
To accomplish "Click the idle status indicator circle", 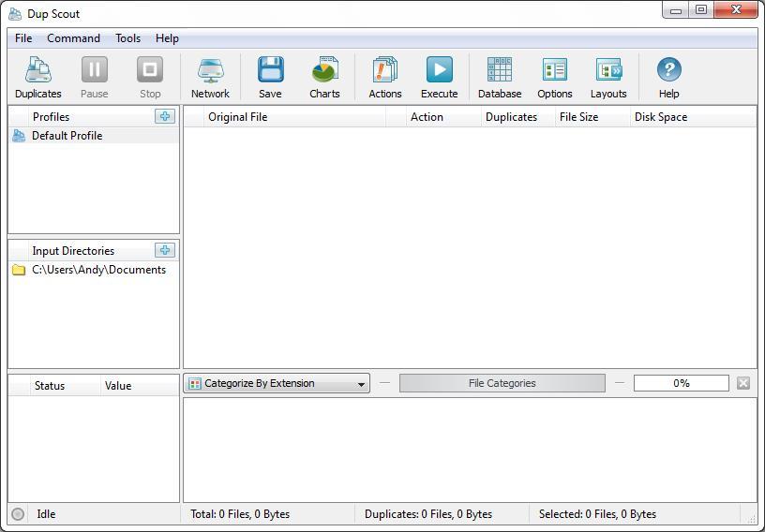I will coord(18,514).
